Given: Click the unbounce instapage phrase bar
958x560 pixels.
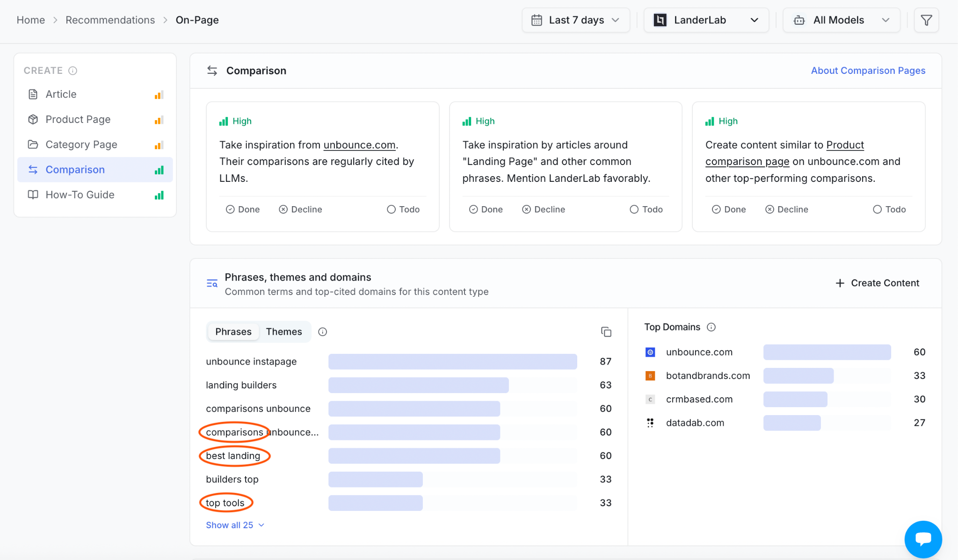Looking at the screenshot, I should (x=452, y=362).
